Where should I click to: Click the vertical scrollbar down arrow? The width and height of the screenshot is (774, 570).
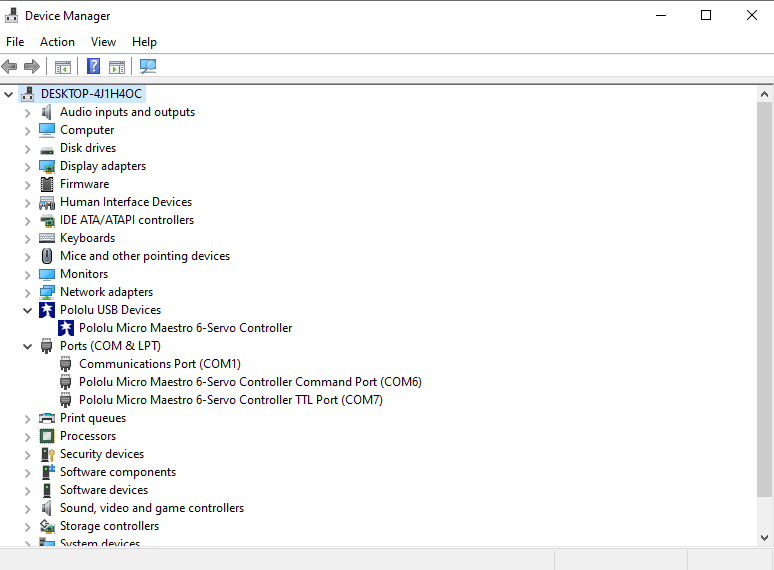pos(765,538)
